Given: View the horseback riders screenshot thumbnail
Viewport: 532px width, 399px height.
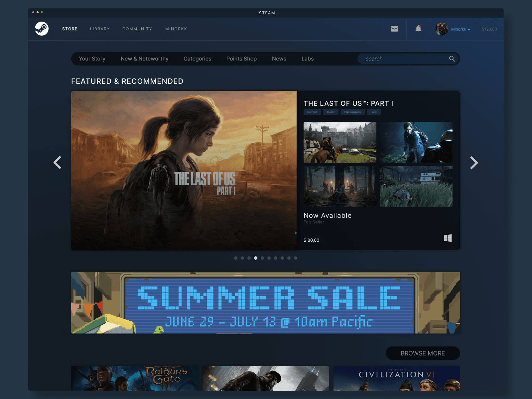Looking at the screenshot, I should pyautogui.click(x=340, y=142).
